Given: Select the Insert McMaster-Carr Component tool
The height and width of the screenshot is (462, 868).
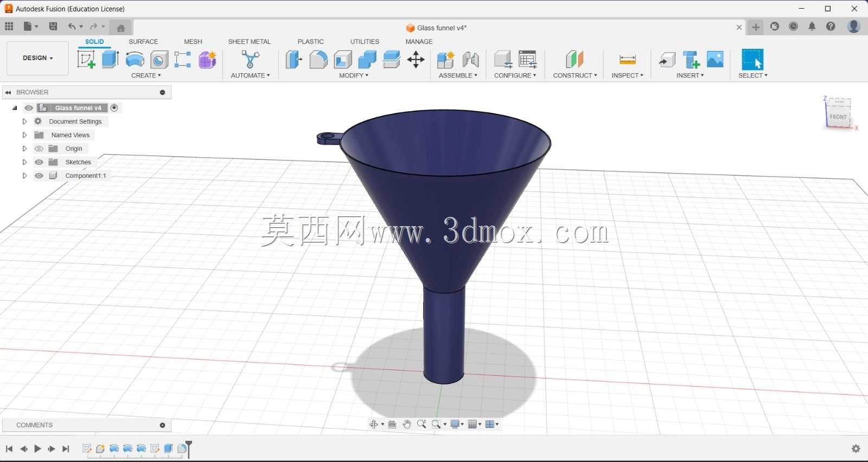Looking at the screenshot, I should pos(691,60).
